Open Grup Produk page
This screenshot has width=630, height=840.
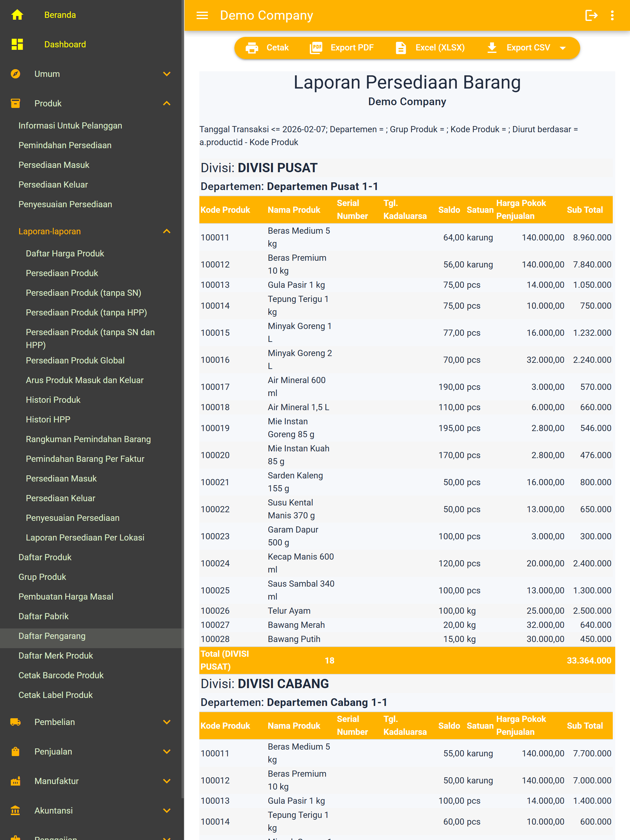[x=42, y=577]
